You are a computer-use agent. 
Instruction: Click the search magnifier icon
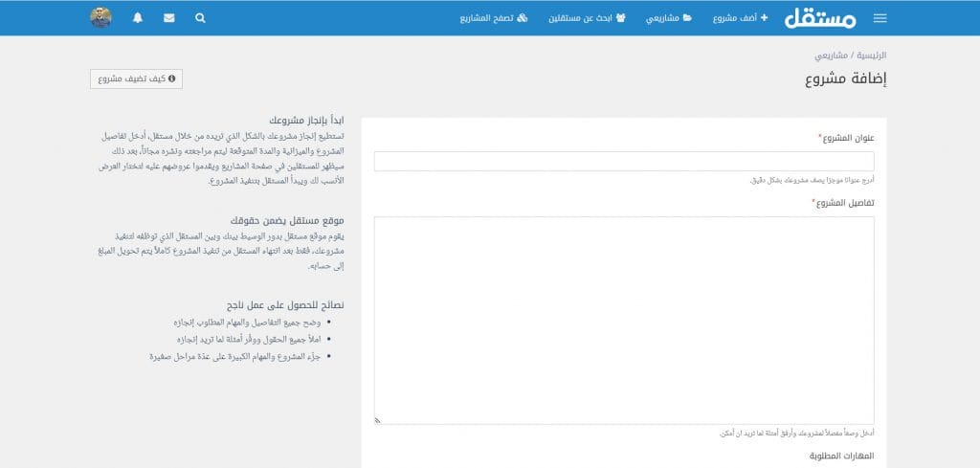click(200, 18)
